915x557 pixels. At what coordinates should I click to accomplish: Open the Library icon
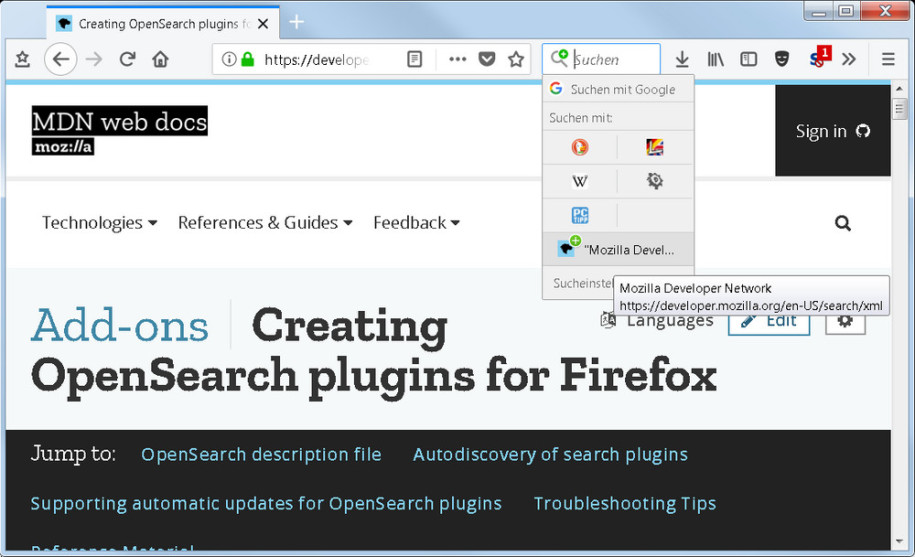click(x=715, y=59)
